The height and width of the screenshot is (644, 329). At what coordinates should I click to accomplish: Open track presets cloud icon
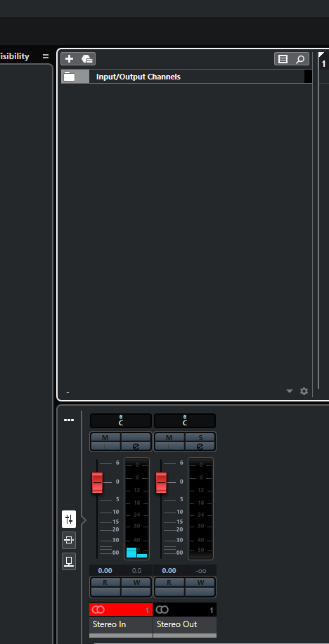tap(86, 59)
